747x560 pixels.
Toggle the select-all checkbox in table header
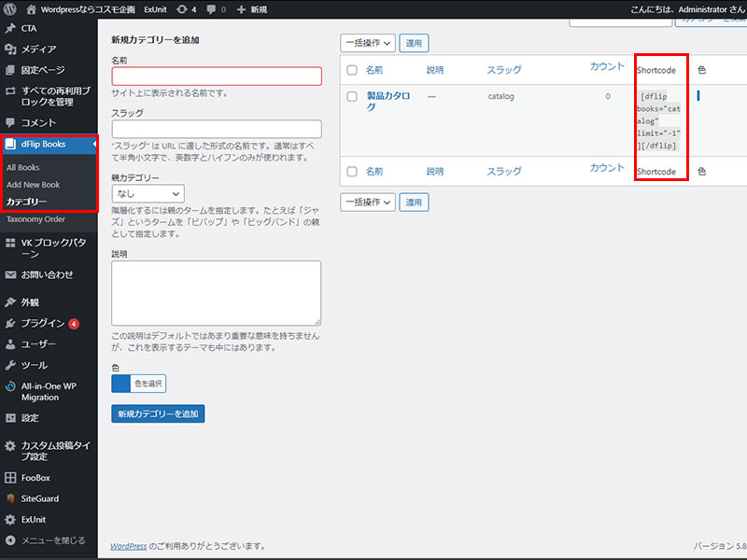click(352, 70)
